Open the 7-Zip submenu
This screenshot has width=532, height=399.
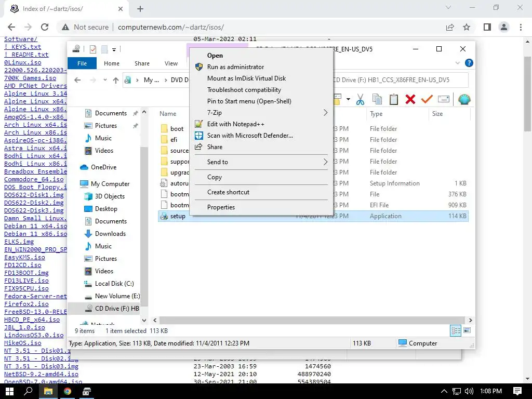tap(261, 113)
